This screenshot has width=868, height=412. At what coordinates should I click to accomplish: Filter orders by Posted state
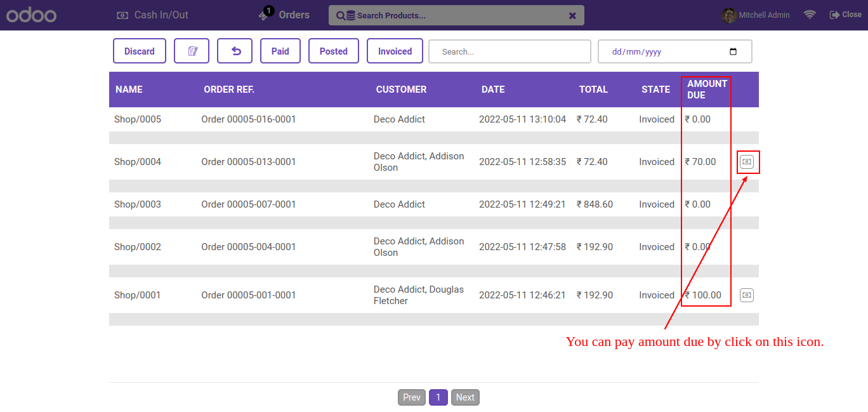(x=334, y=51)
